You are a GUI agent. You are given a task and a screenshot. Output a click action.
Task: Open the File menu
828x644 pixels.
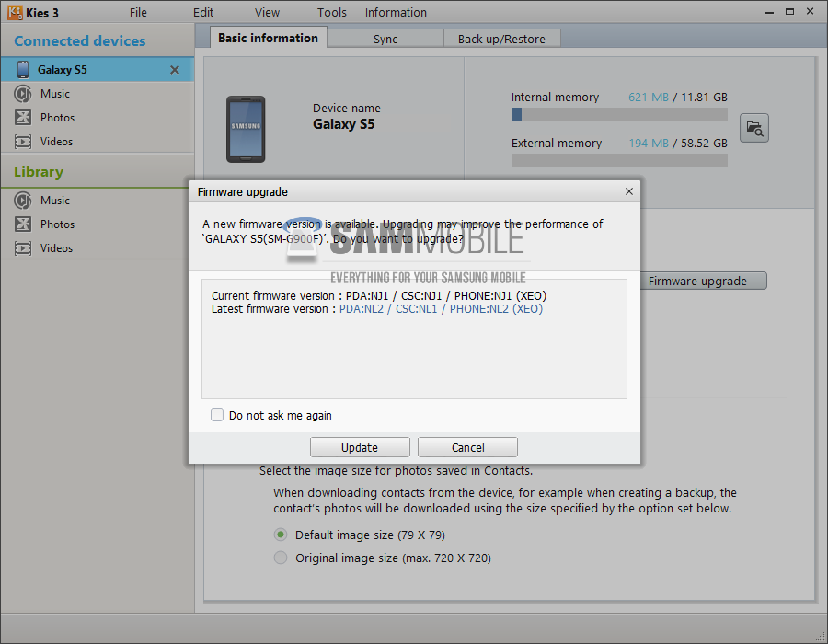coord(138,12)
